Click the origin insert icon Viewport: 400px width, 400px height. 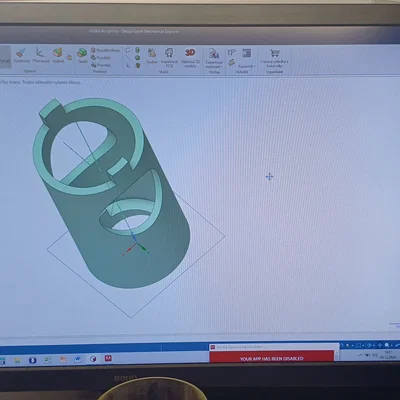[128, 65]
